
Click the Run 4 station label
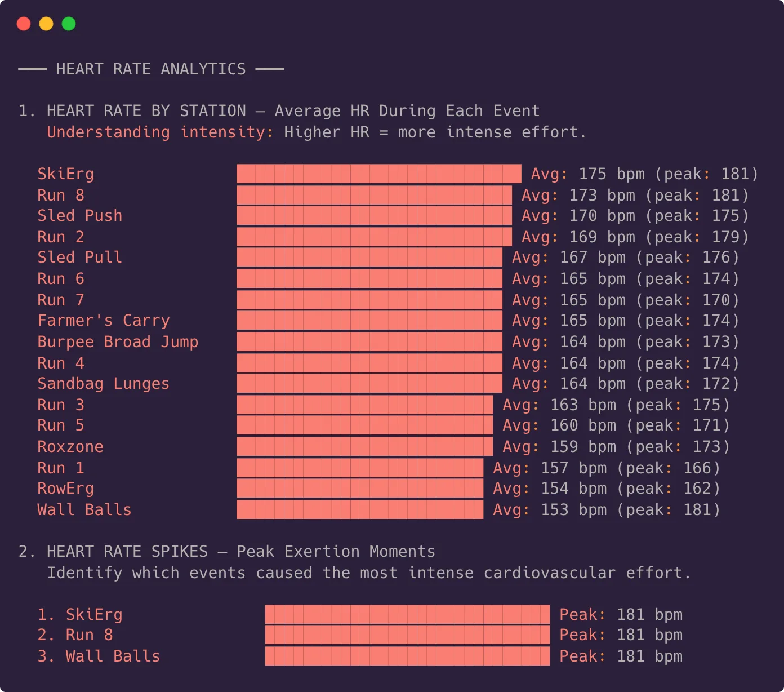tap(61, 363)
